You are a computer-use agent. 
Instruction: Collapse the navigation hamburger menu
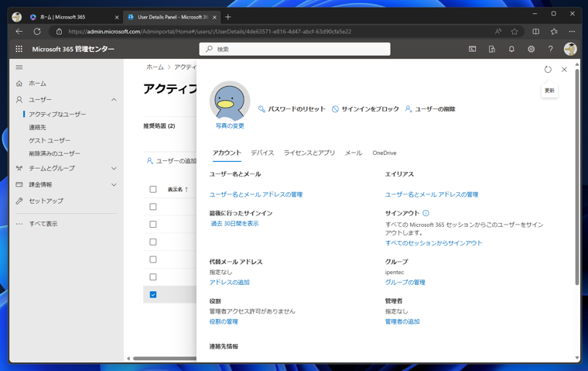[x=19, y=67]
